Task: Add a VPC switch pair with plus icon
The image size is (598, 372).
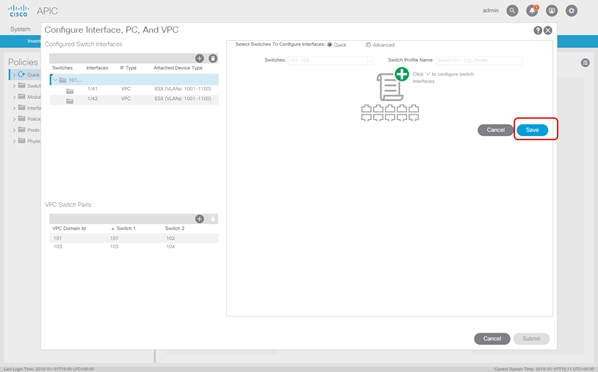Action: click(x=199, y=219)
